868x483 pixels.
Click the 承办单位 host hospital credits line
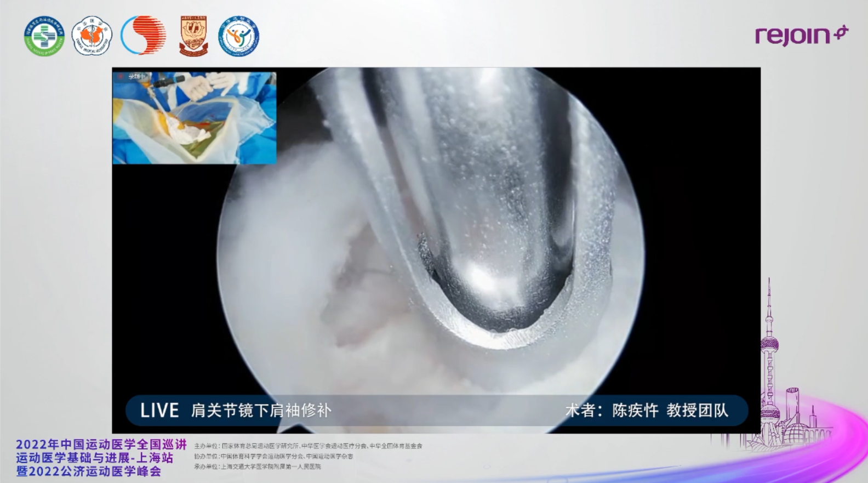tap(257, 467)
